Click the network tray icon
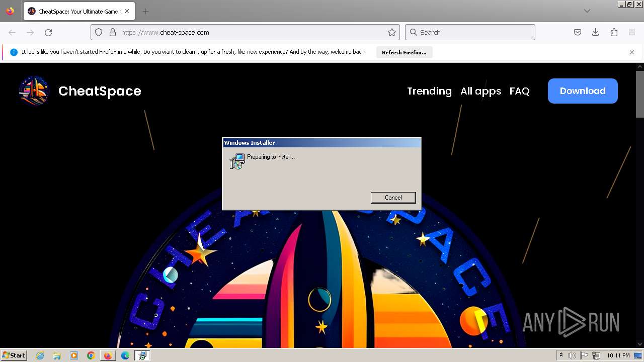 (596, 355)
